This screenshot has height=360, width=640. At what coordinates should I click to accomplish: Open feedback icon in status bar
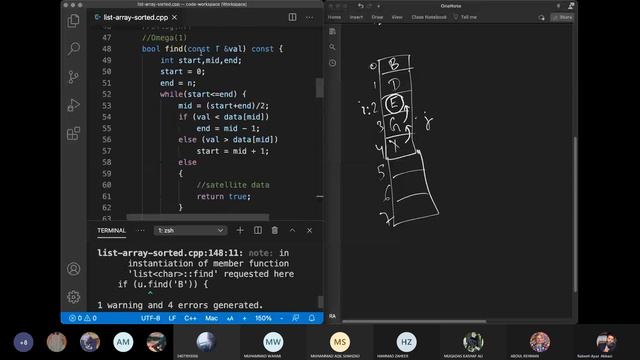point(296,318)
